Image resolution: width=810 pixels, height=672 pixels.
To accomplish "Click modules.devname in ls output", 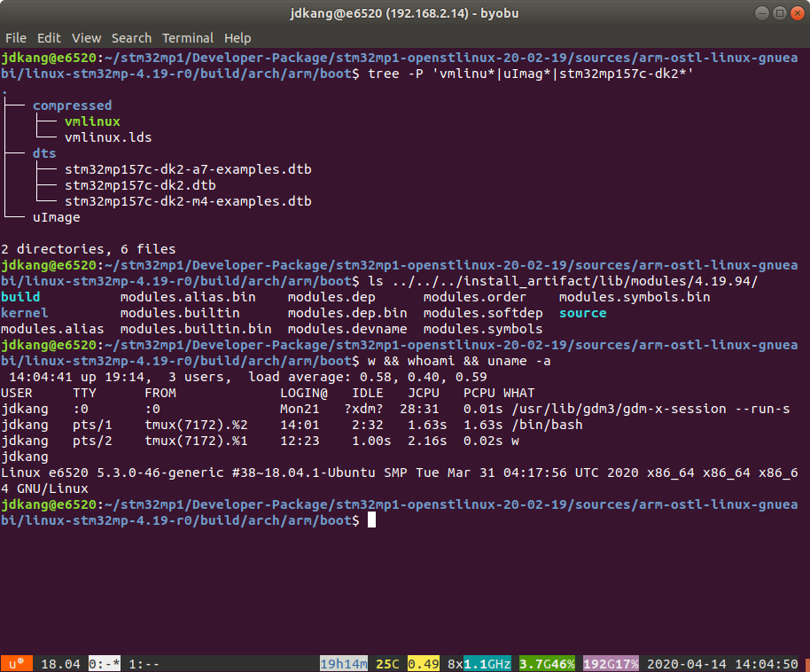I will click(x=347, y=329).
